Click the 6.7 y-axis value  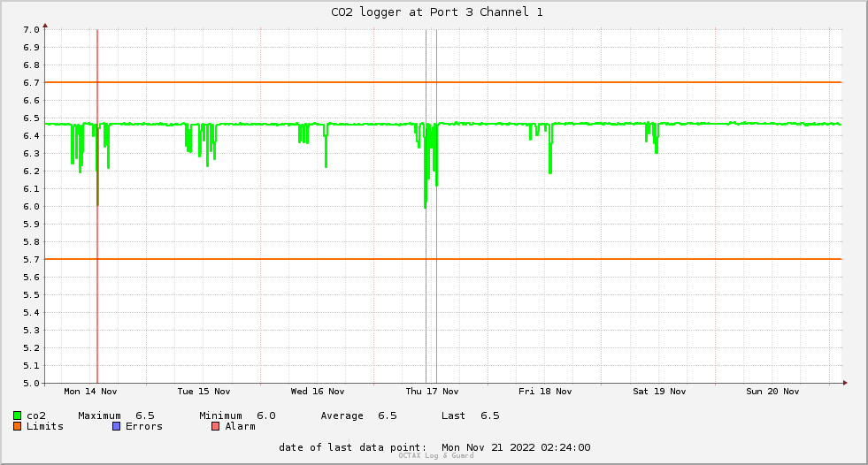(x=32, y=83)
